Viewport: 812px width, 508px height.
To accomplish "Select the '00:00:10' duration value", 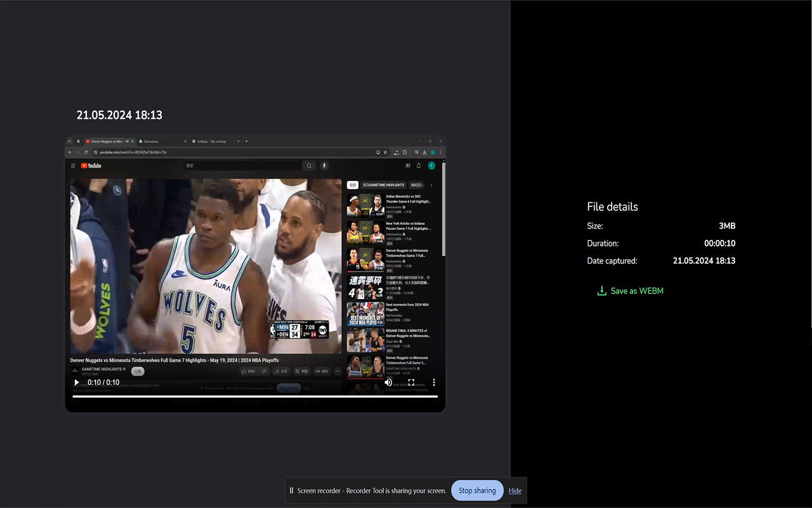I will 720,243.
